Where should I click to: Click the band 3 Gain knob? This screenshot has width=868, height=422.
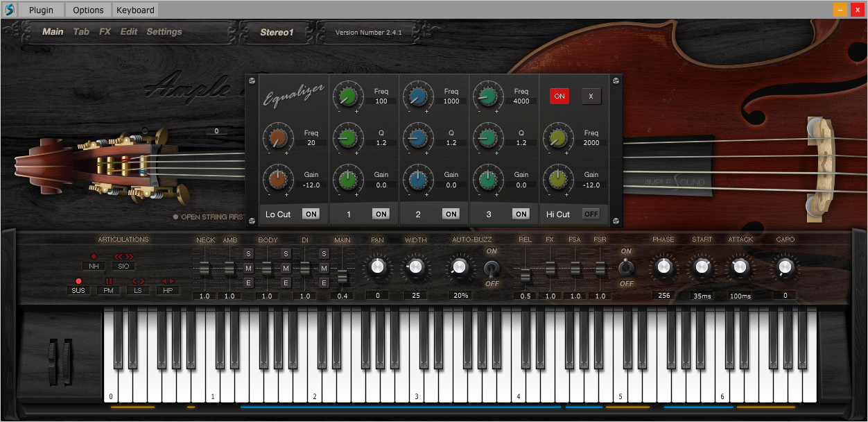coord(487,179)
